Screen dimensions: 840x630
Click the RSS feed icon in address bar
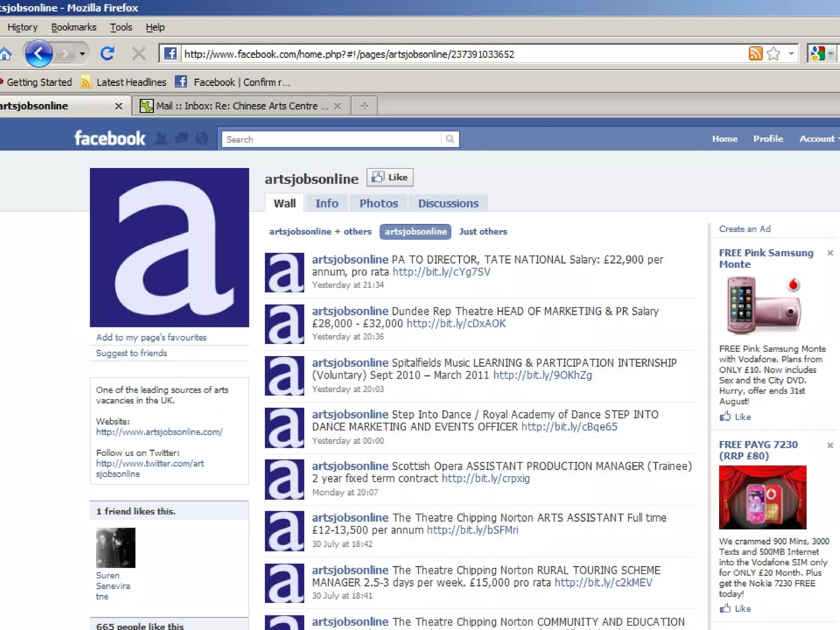pos(755,54)
